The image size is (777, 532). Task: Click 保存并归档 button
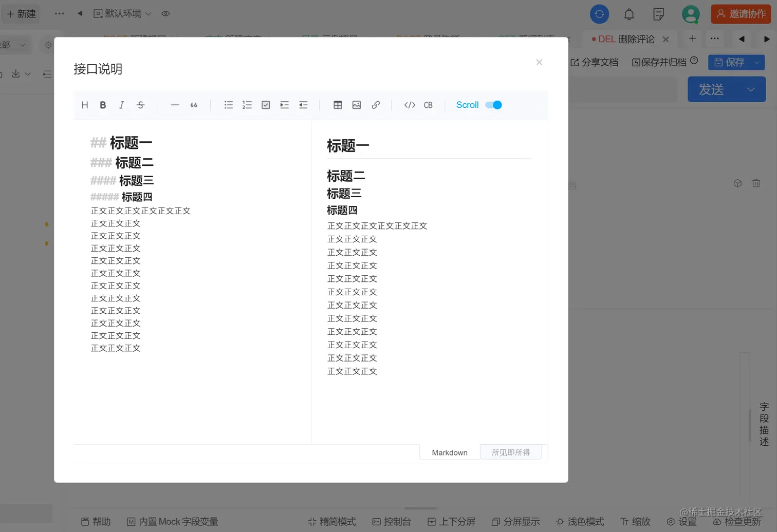point(659,62)
